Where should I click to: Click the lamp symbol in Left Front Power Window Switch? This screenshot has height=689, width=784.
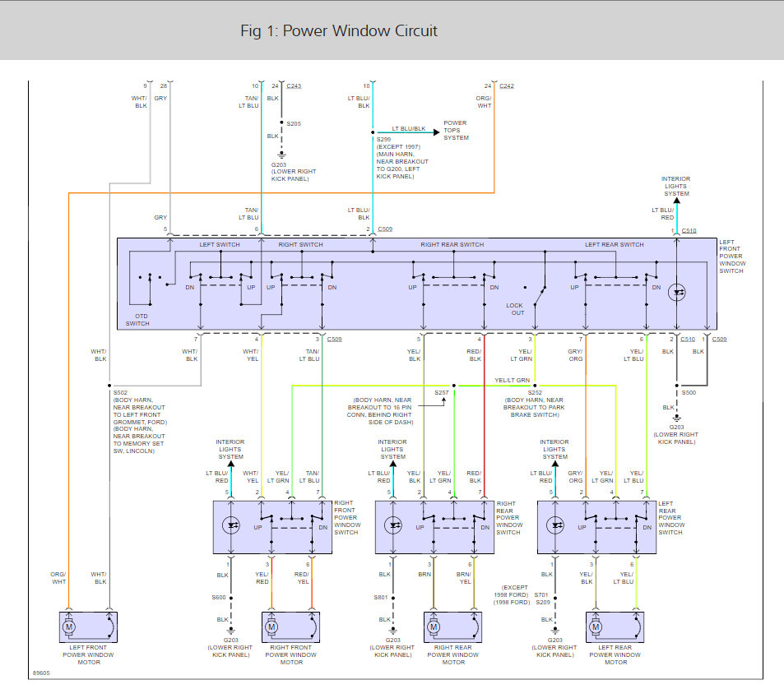click(x=677, y=292)
